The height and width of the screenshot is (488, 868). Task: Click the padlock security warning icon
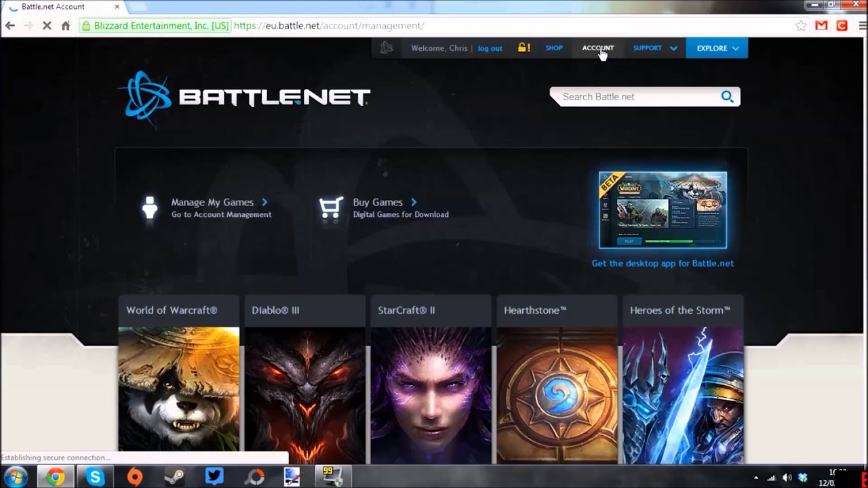coord(524,47)
